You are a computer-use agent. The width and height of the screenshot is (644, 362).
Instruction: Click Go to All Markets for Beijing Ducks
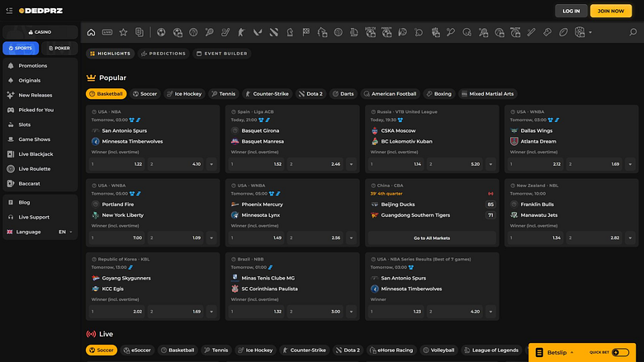pos(432,237)
